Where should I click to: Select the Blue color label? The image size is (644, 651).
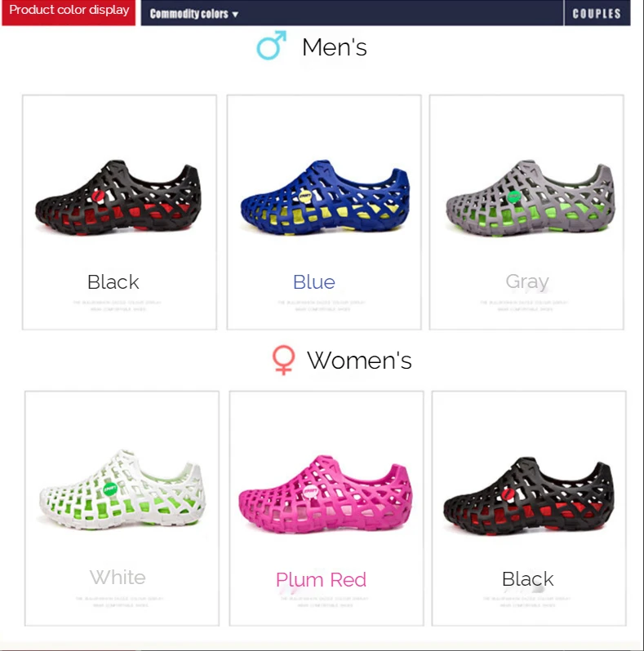point(314,282)
